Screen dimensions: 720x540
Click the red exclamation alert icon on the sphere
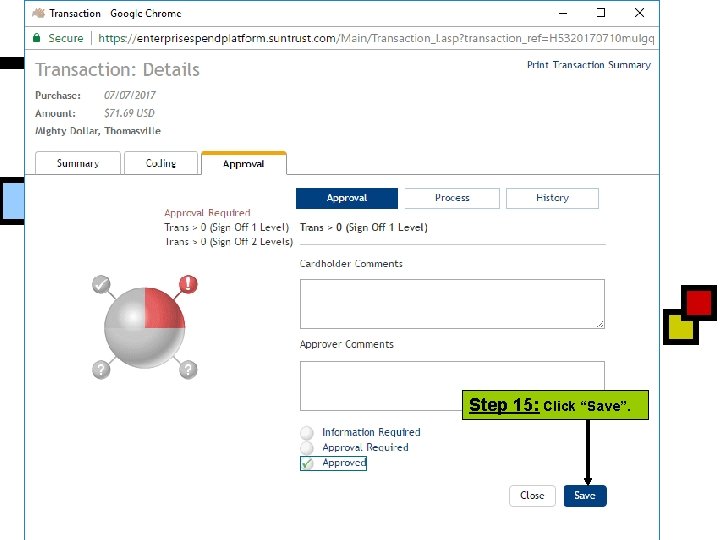(x=188, y=284)
